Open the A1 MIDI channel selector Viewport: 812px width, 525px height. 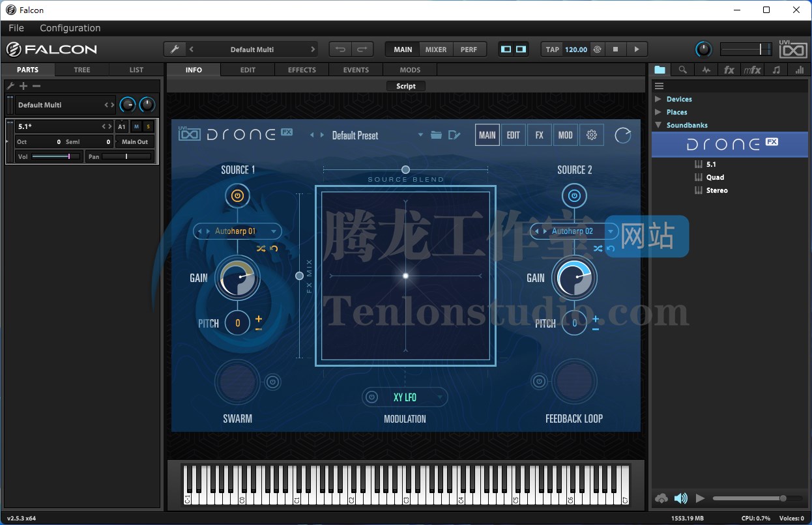click(122, 126)
